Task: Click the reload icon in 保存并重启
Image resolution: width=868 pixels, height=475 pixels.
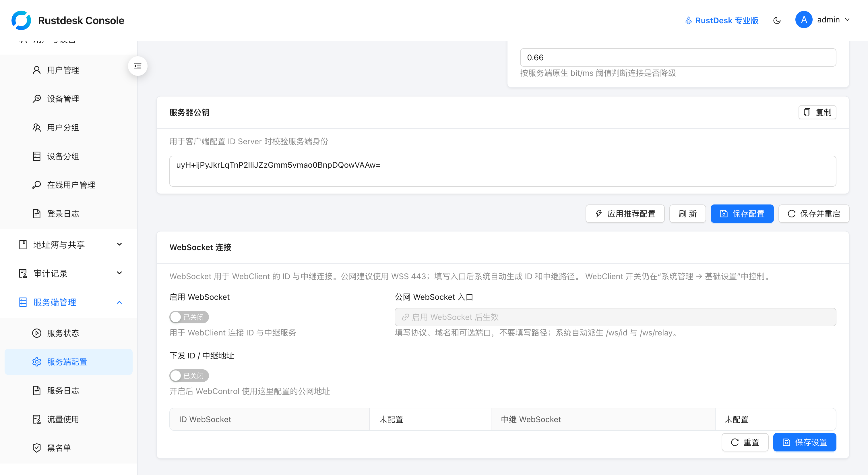Action: click(x=792, y=213)
